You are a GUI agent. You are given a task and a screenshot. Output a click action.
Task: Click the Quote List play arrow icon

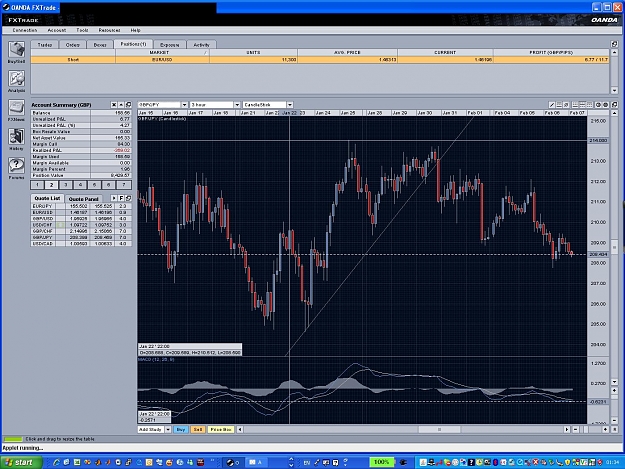114,198
